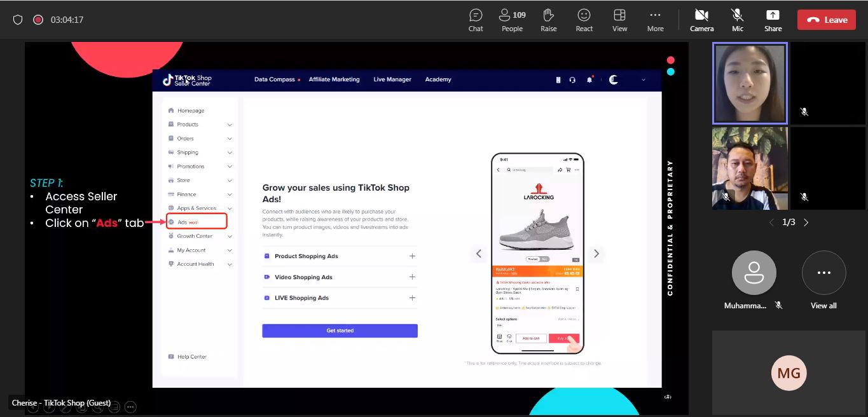Show the People participants list
The height and width of the screenshot is (417, 868).
point(512,20)
